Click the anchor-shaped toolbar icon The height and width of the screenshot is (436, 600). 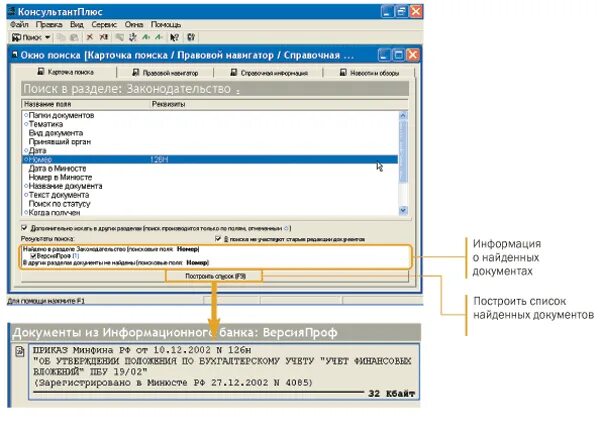point(133,37)
